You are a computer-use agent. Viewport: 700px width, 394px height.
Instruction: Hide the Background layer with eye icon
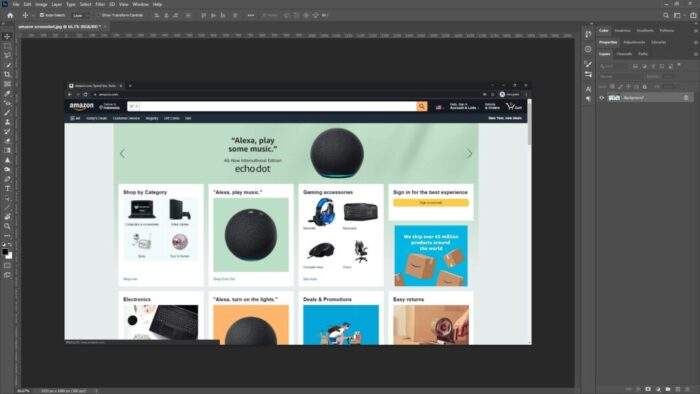[602, 98]
